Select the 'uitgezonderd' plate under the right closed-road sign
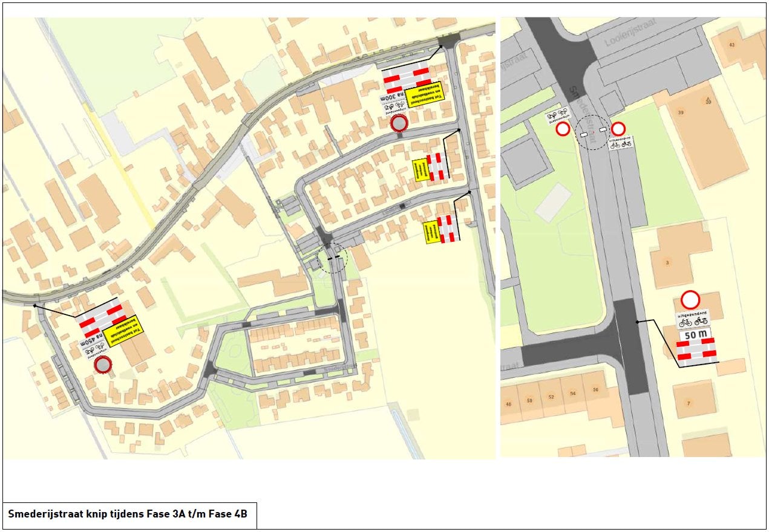Viewport: 769px width, 532px height. tap(621, 142)
